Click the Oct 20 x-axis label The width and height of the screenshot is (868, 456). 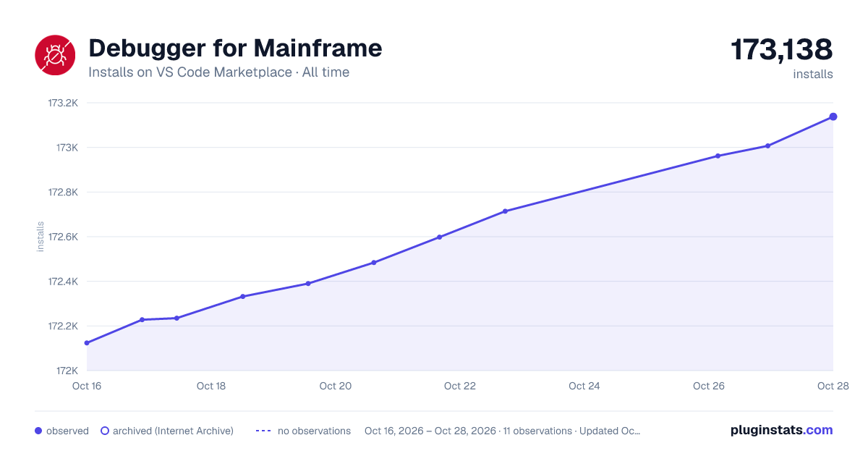pos(336,386)
